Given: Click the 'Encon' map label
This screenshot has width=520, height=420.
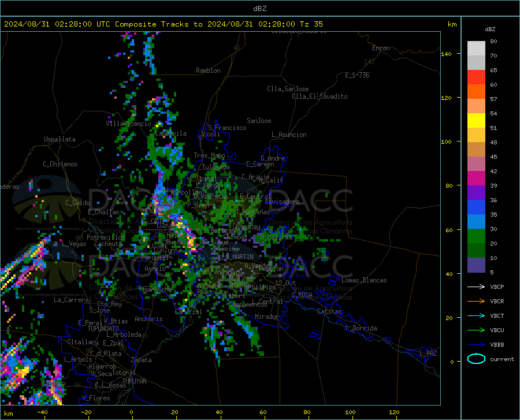Looking at the screenshot, I should 381,48.
